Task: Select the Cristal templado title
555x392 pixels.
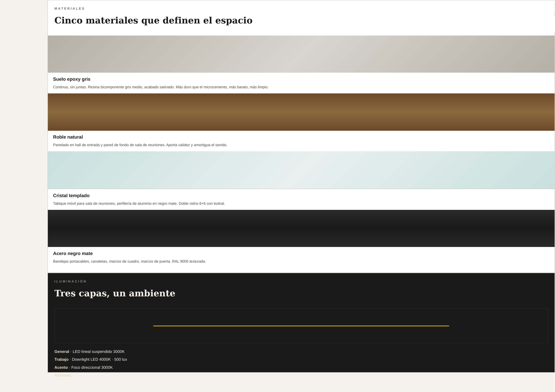Action: click(71, 196)
